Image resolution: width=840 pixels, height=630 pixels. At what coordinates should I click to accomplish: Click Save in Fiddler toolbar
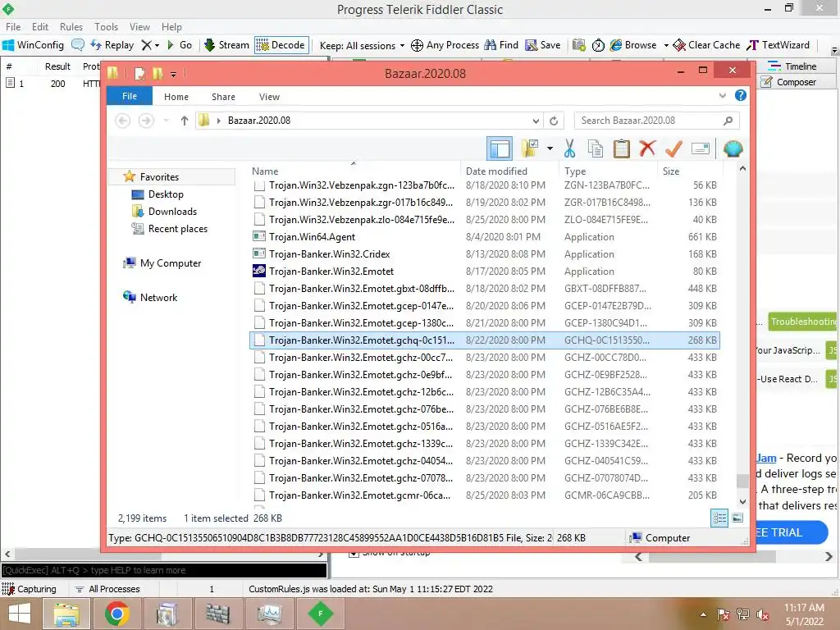point(543,46)
